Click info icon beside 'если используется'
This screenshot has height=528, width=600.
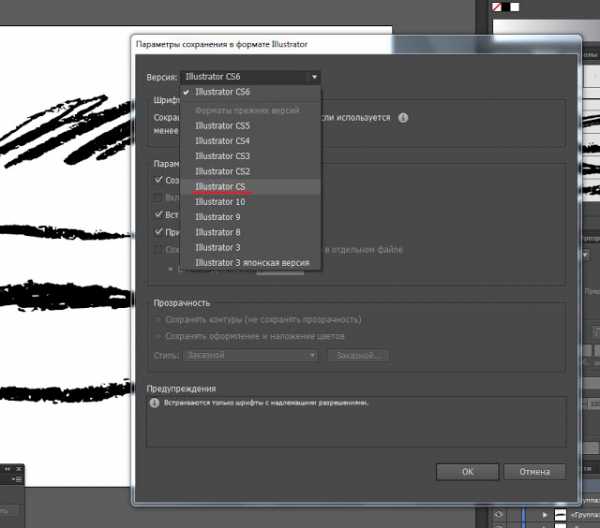coord(403,118)
